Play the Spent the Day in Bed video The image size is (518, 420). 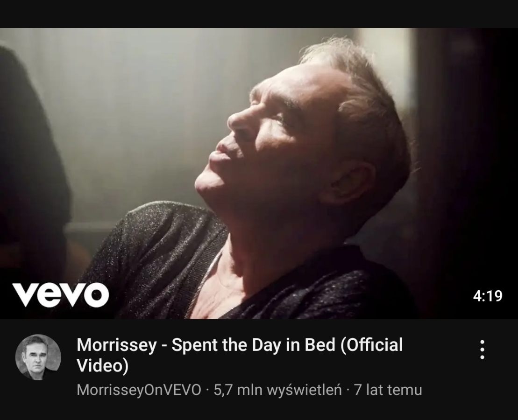(x=259, y=173)
